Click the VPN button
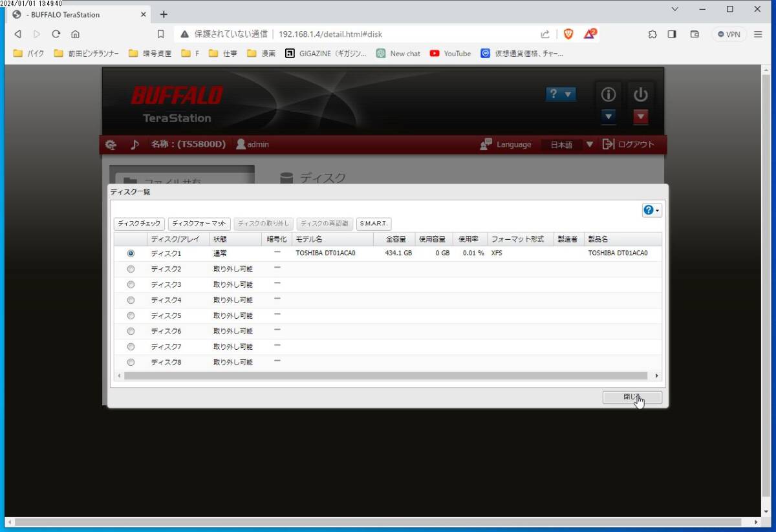This screenshot has height=532, width=776. coord(729,34)
